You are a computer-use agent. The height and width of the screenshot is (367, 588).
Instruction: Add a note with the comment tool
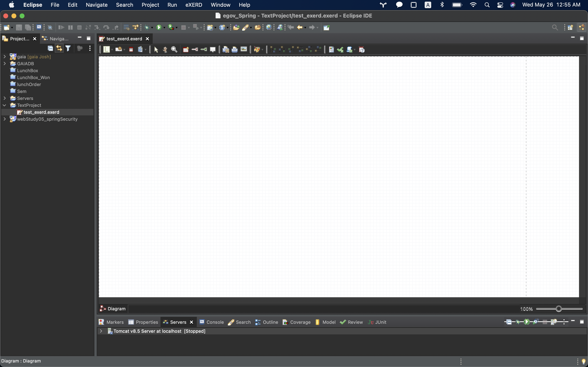click(x=213, y=50)
